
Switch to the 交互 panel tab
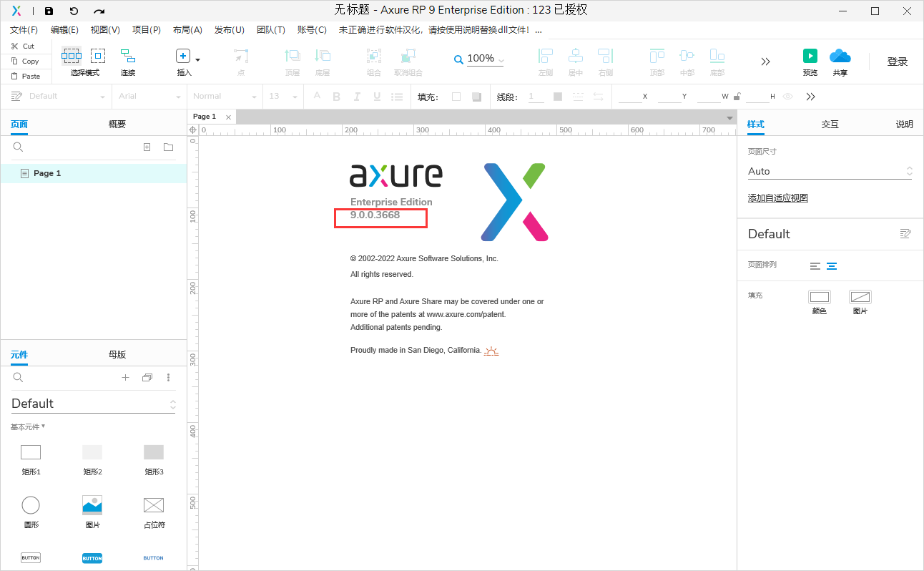tap(830, 123)
